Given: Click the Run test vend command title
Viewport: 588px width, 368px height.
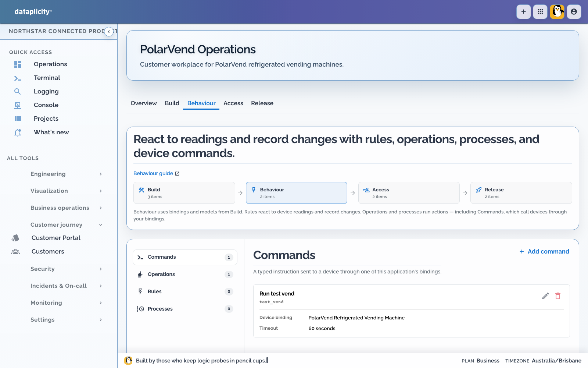Looking at the screenshot, I should pyautogui.click(x=277, y=294).
